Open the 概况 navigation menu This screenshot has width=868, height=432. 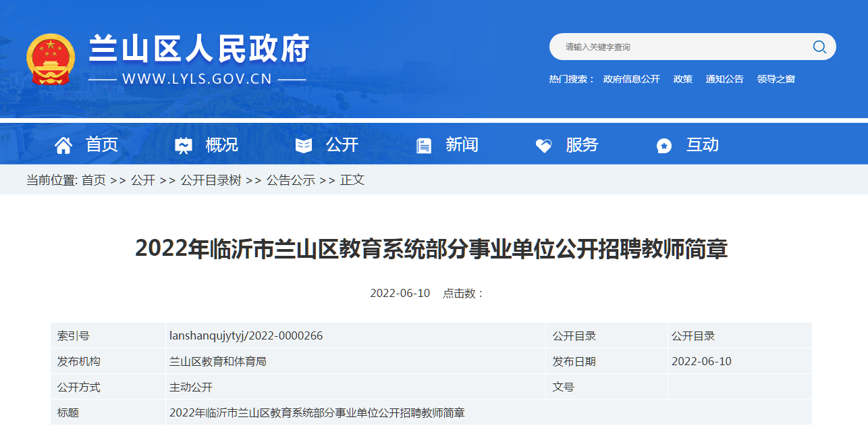click(x=222, y=144)
